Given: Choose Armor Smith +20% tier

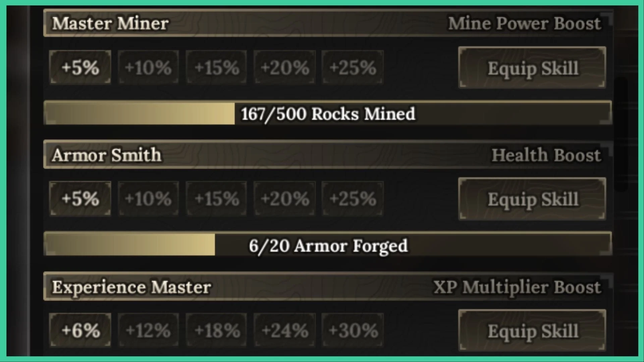Looking at the screenshot, I should point(284,198).
